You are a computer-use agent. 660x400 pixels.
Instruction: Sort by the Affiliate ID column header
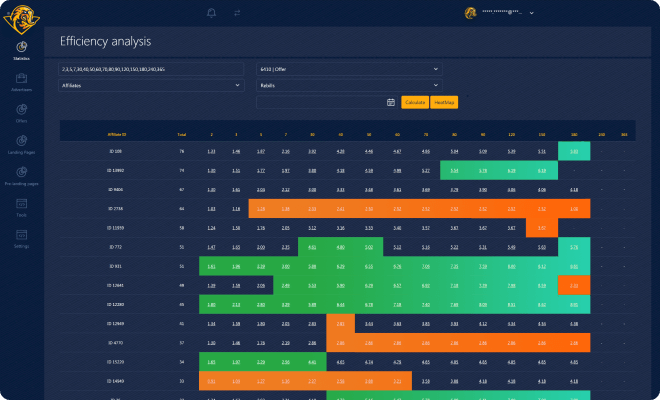click(118, 133)
